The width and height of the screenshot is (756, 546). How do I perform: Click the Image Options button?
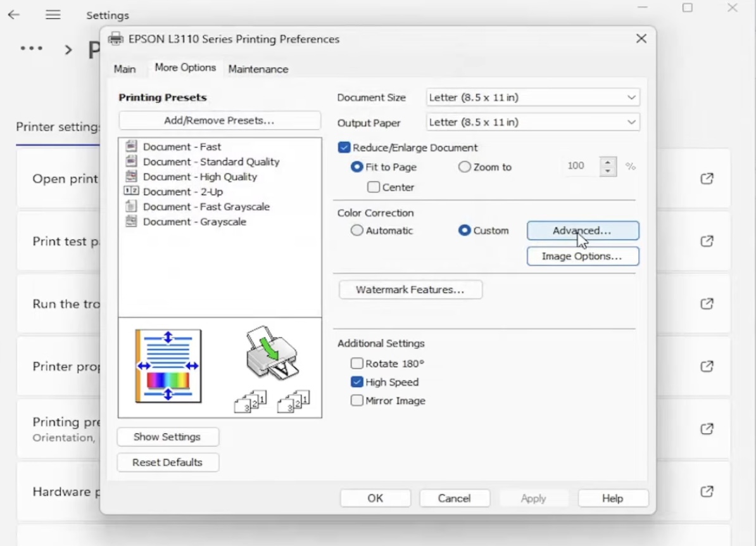point(583,256)
